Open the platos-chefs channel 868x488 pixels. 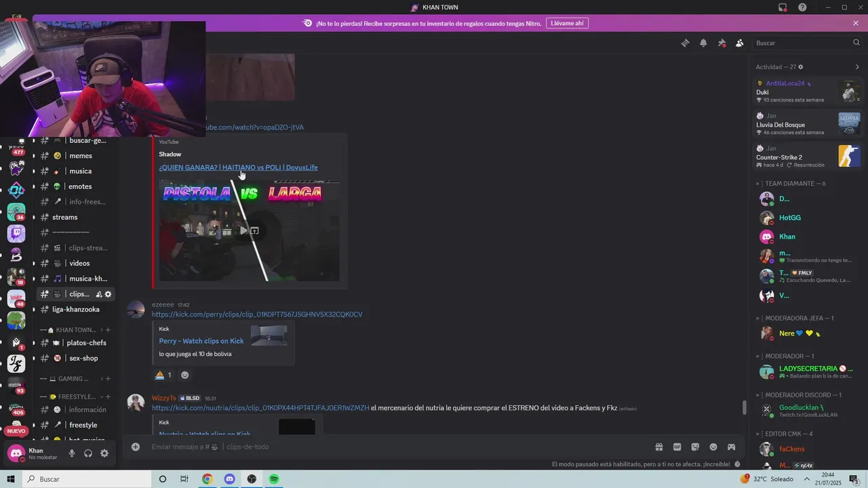[x=75, y=343]
